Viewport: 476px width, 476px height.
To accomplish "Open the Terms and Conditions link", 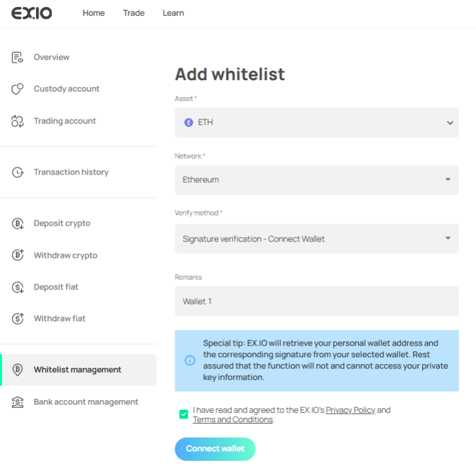I will click(x=233, y=420).
